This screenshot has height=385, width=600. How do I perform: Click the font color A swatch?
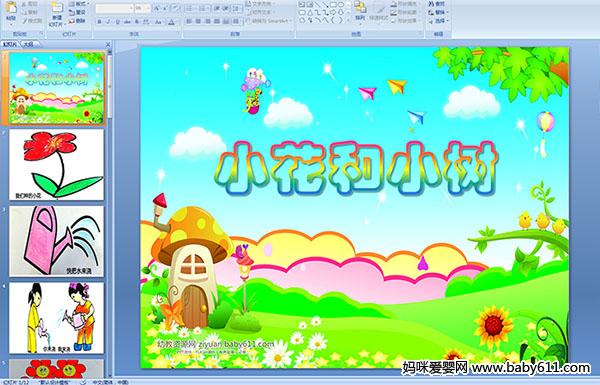(x=171, y=22)
